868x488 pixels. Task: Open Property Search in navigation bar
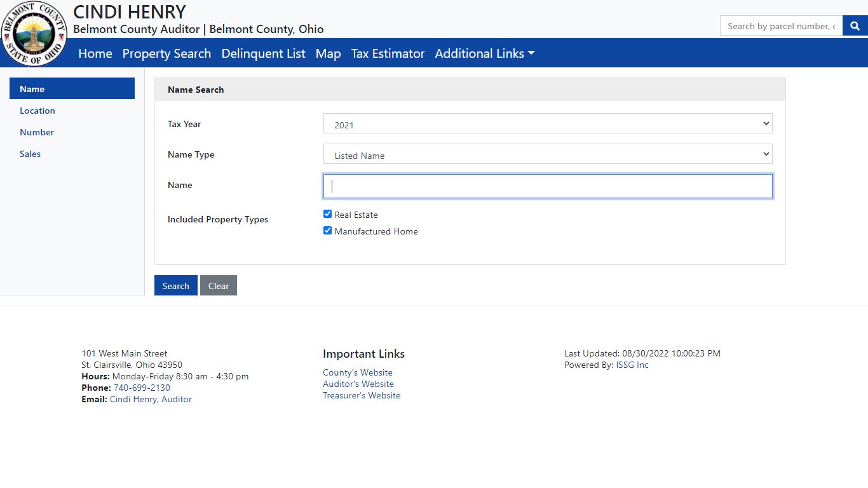coord(166,53)
